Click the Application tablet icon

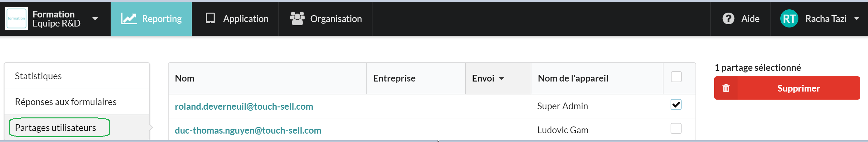210,18
